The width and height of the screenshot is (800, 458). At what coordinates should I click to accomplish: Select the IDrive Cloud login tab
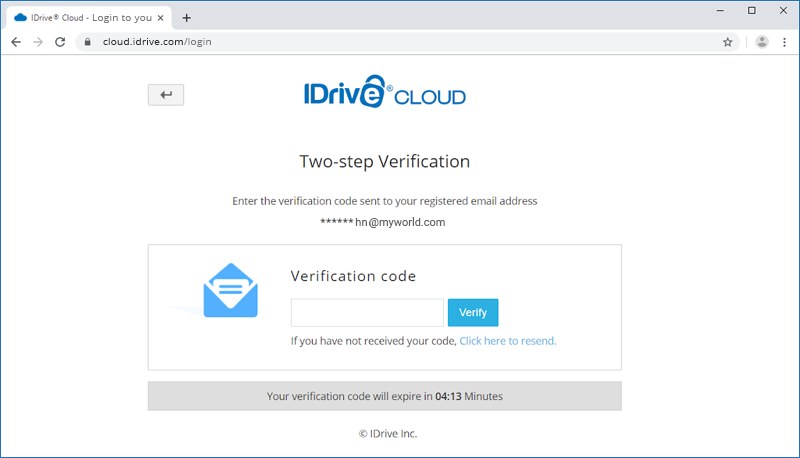(x=89, y=18)
